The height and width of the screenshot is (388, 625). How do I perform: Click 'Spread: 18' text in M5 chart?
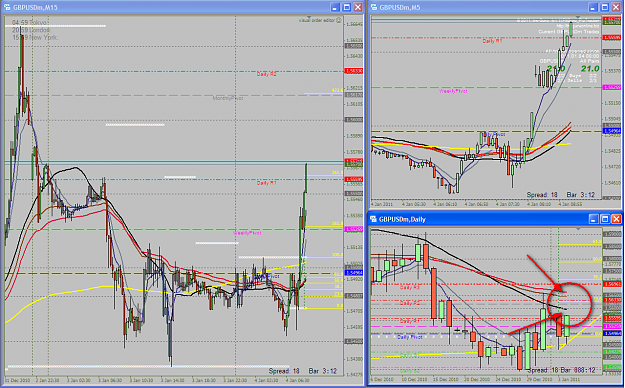542,195
